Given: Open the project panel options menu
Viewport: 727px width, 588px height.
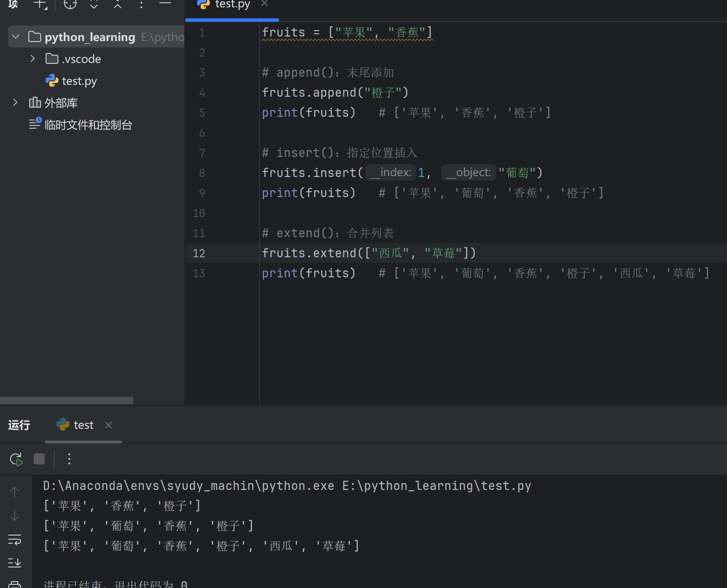Looking at the screenshot, I should (141, 5).
